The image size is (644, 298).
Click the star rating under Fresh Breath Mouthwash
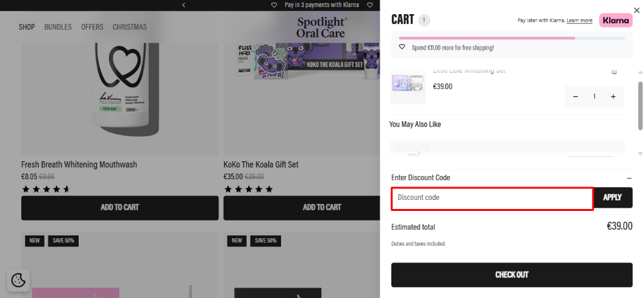[x=46, y=190]
